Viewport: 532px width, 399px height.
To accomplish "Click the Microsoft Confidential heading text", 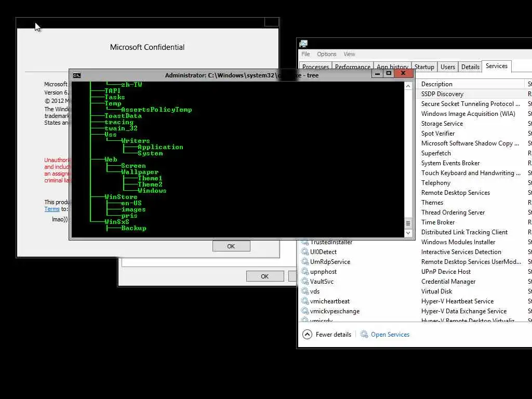I will coord(147,47).
